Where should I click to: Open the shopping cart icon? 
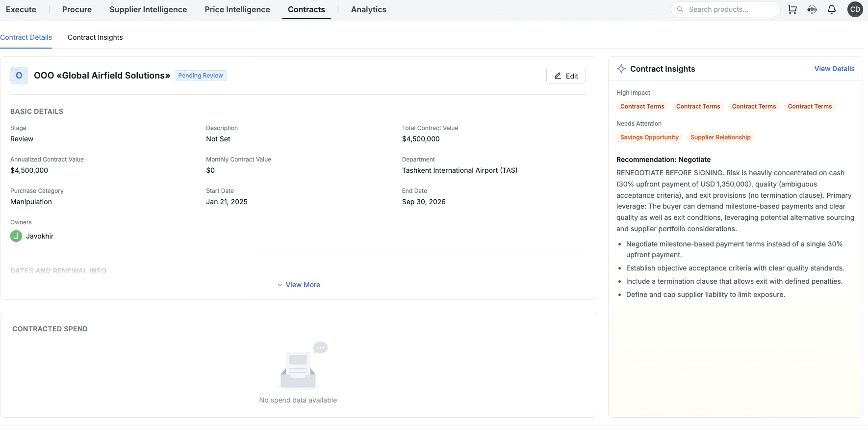pyautogui.click(x=792, y=9)
